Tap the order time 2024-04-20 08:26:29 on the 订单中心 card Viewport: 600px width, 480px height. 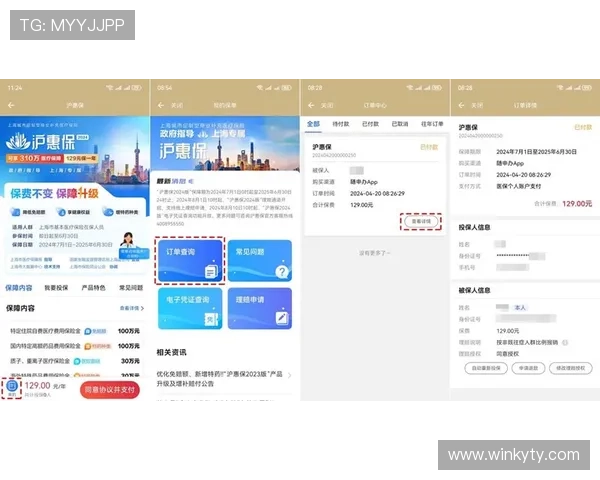tap(377, 193)
